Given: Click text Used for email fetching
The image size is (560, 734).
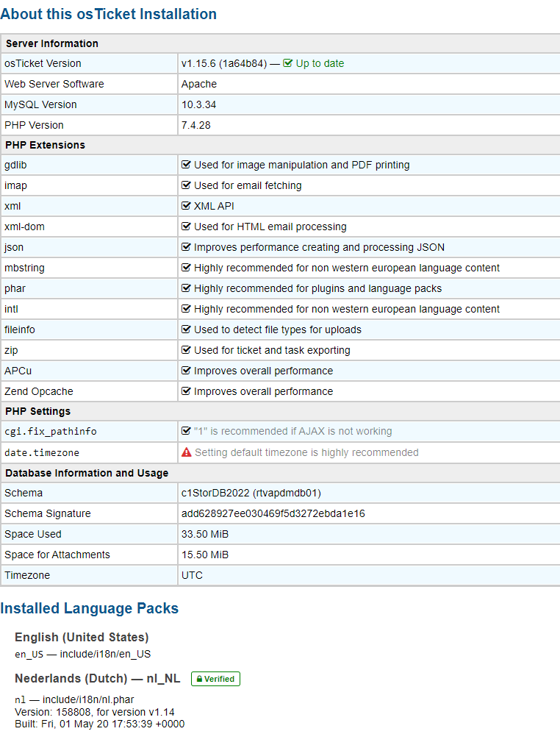Looking at the screenshot, I should (248, 185).
